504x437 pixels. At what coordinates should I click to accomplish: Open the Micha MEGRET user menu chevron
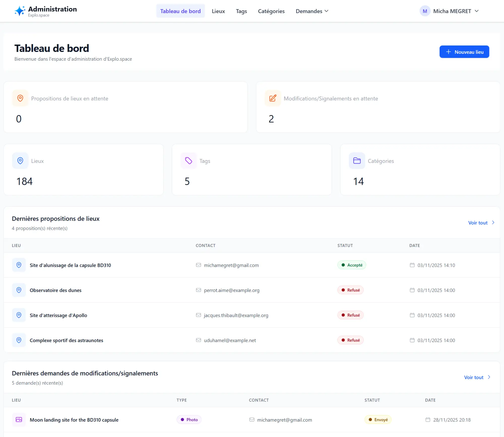tap(477, 11)
